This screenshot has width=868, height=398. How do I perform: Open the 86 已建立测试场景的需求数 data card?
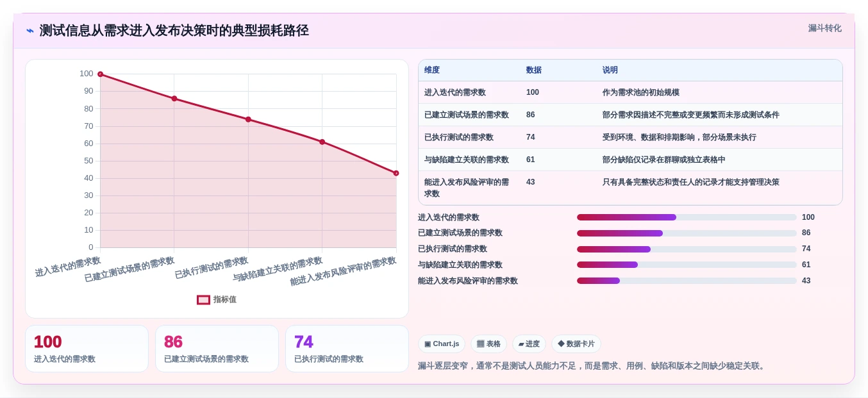(x=217, y=349)
